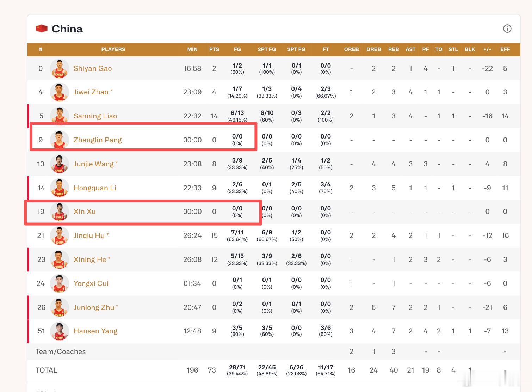
Task: Click Zhenglin Pang's avatar photo
Action: tap(59, 140)
